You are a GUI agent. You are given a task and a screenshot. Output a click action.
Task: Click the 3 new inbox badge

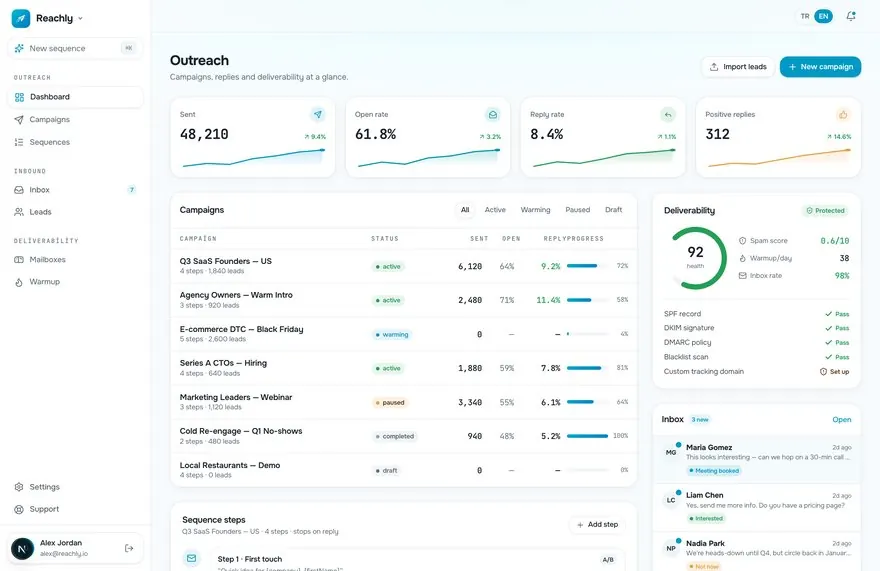click(x=700, y=419)
